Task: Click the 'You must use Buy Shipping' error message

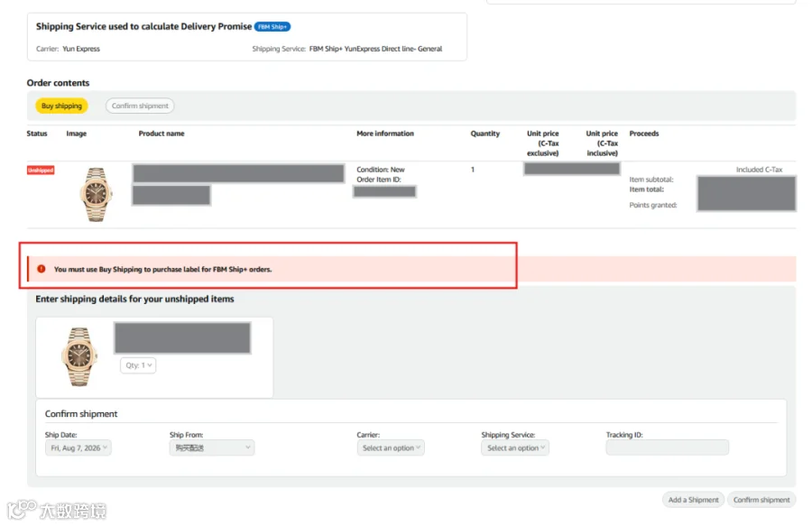Action: tap(162, 269)
